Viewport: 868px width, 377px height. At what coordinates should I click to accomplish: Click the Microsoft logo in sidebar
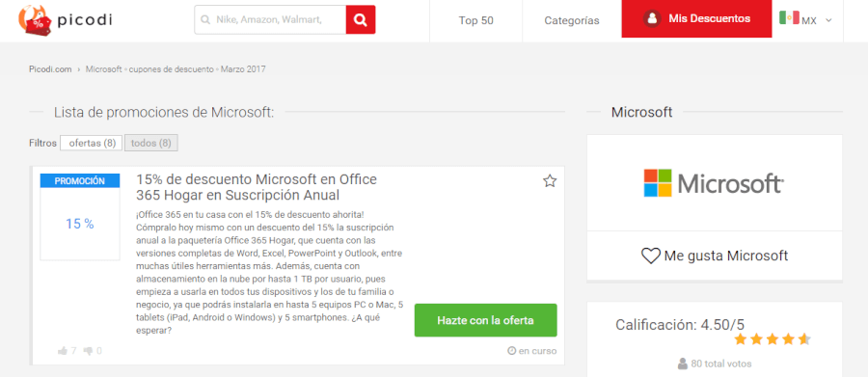tap(714, 183)
